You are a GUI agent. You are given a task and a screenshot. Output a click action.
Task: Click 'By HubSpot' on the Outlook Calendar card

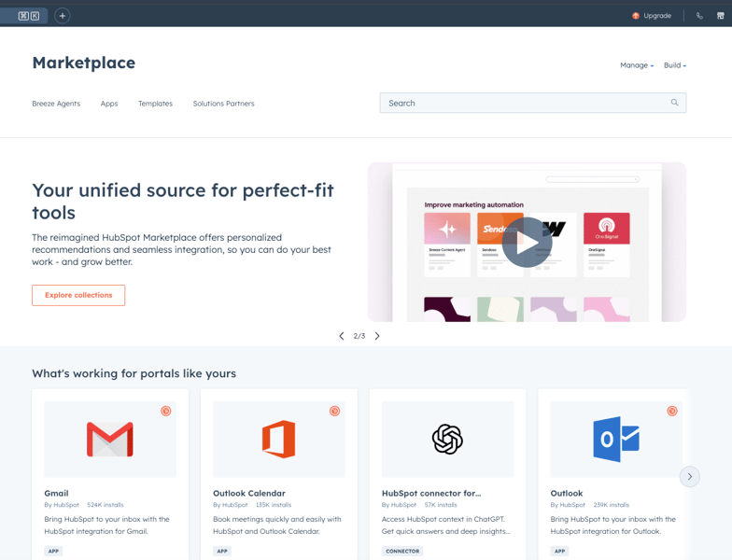click(230, 505)
